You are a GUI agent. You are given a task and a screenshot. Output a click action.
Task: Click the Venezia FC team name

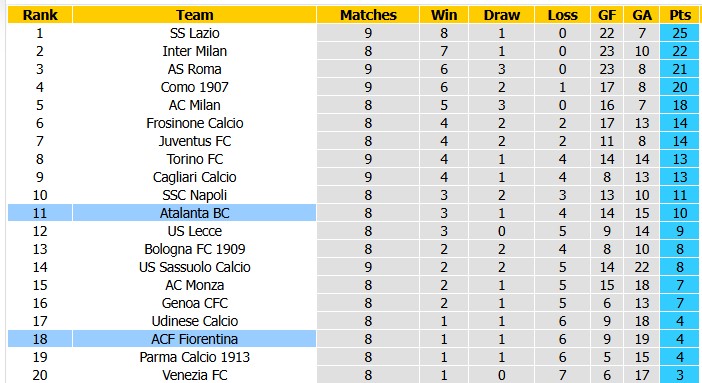pyautogui.click(x=194, y=375)
